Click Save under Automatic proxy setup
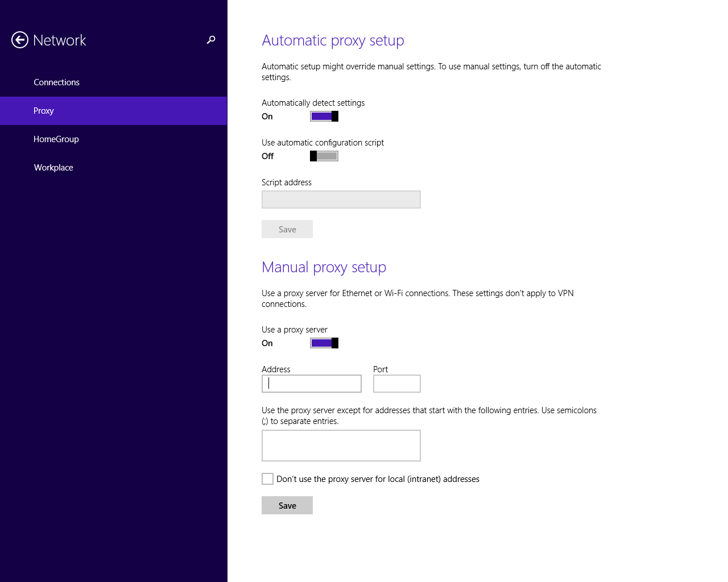 coord(287,229)
